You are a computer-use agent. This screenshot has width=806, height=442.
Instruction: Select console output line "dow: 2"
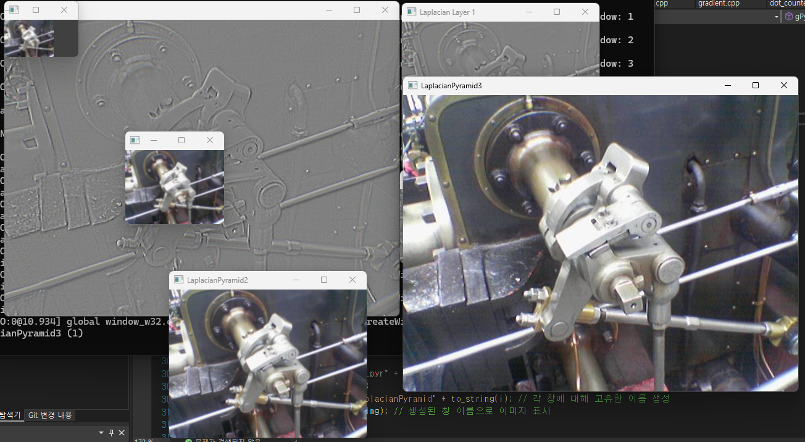(x=616, y=40)
